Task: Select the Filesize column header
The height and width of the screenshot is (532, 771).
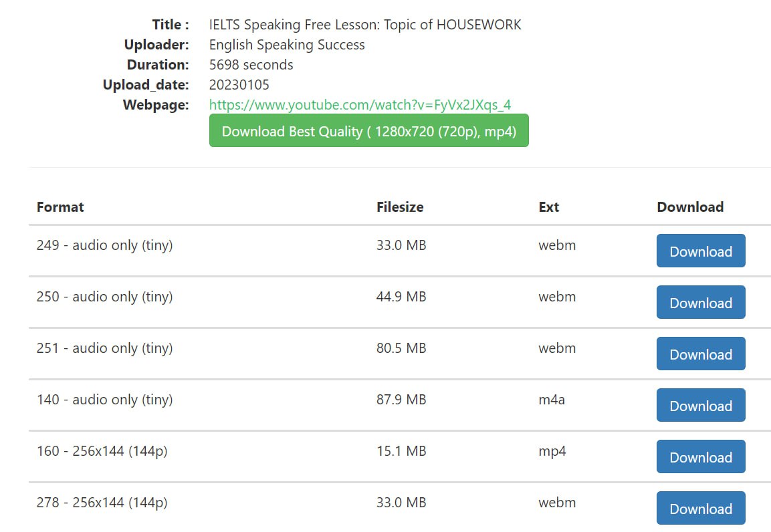Action: tap(400, 207)
